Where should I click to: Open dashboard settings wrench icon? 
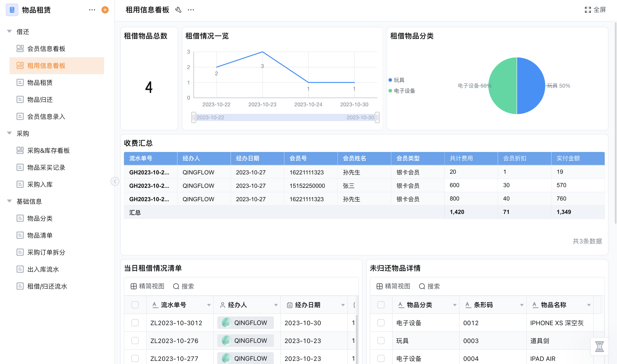click(178, 10)
